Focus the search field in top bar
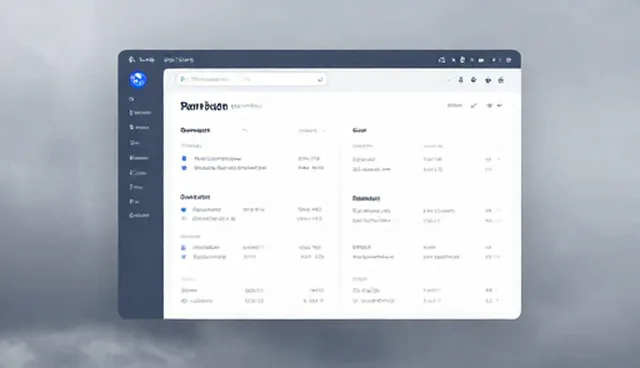This screenshot has width=640, height=368. [x=251, y=80]
